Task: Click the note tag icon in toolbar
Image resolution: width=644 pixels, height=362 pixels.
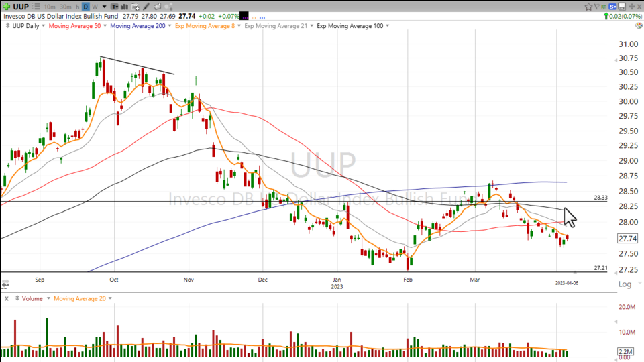Action: tap(157, 7)
